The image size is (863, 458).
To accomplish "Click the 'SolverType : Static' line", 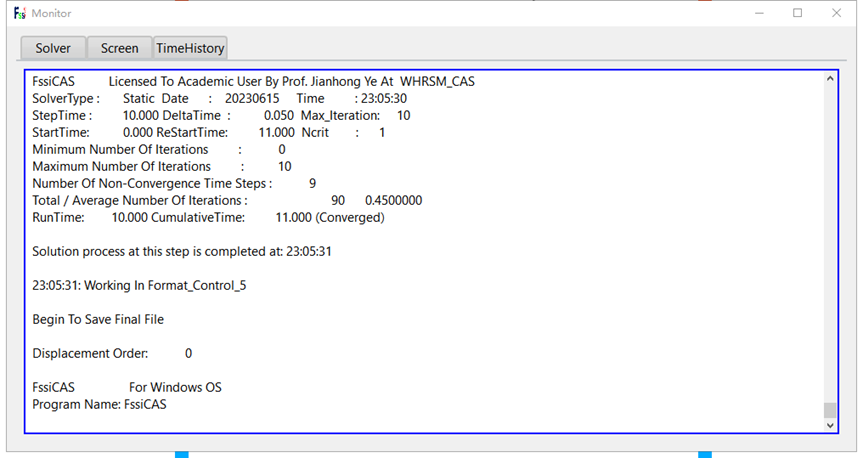I will 220,99.
